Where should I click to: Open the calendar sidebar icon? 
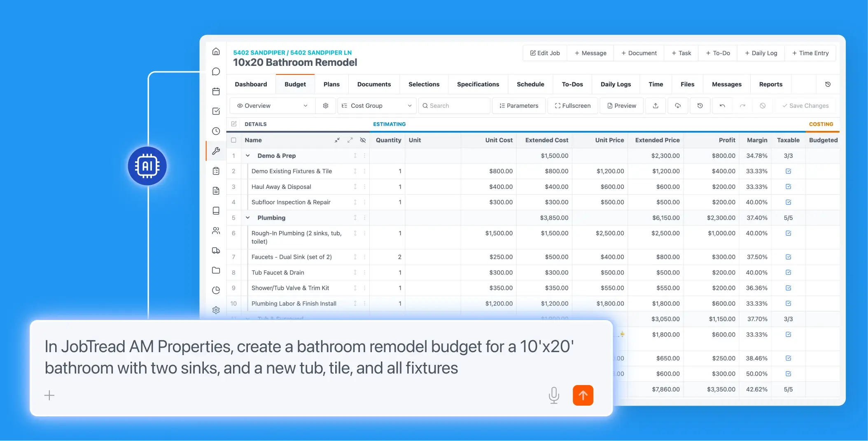pyautogui.click(x=216, y=91)
